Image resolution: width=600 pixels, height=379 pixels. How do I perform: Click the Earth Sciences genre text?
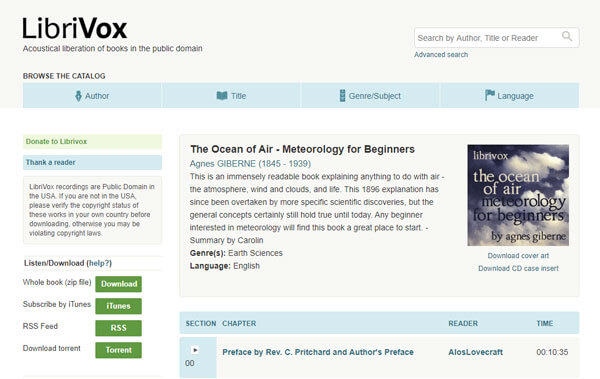(255, 253)
